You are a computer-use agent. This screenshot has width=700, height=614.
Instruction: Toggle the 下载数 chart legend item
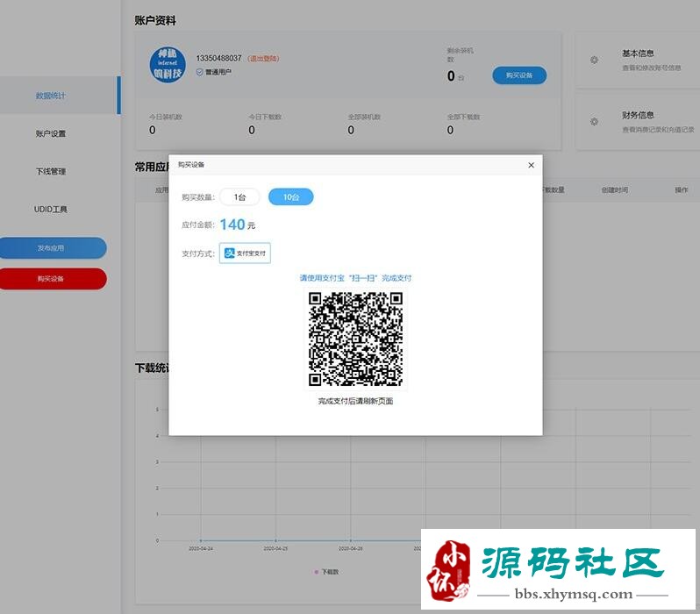point(327,572)
